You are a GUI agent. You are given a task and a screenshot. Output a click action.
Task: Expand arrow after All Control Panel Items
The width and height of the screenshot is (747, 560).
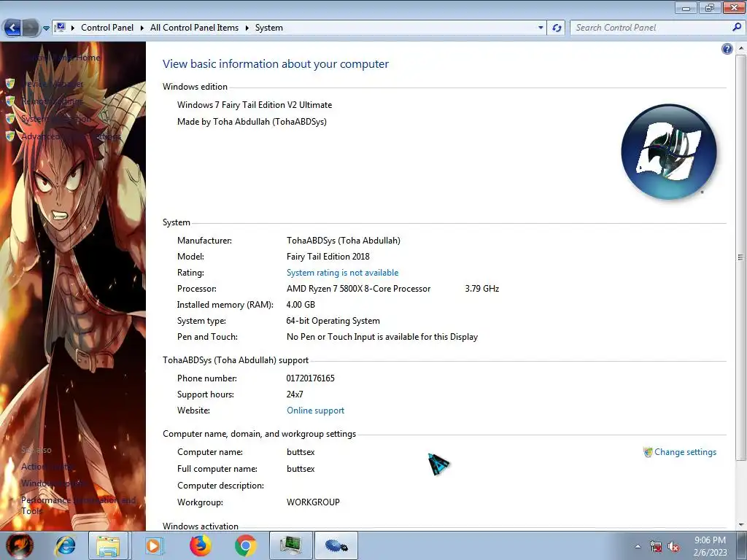[x=247, y=28]
